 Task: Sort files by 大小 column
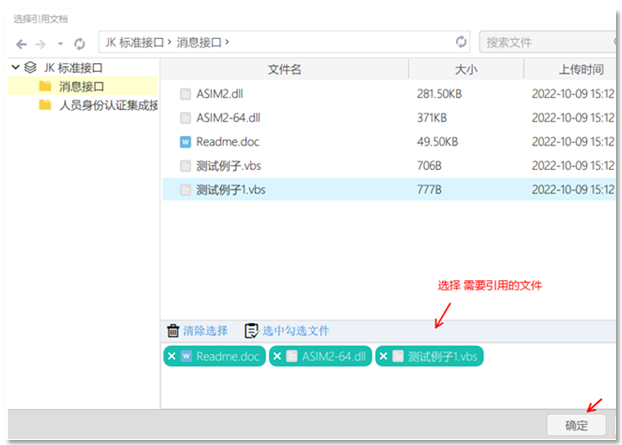pos(465,69)
